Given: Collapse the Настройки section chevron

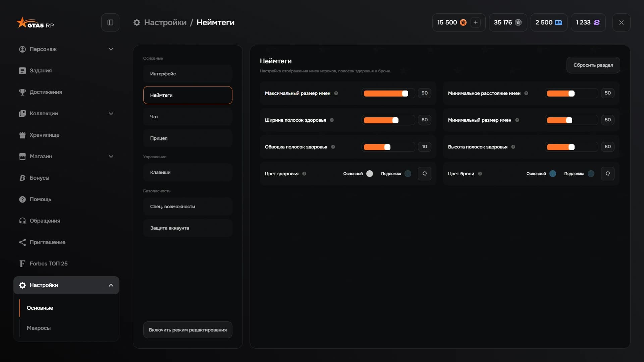Looking at the screenshot, I should 111,285.
